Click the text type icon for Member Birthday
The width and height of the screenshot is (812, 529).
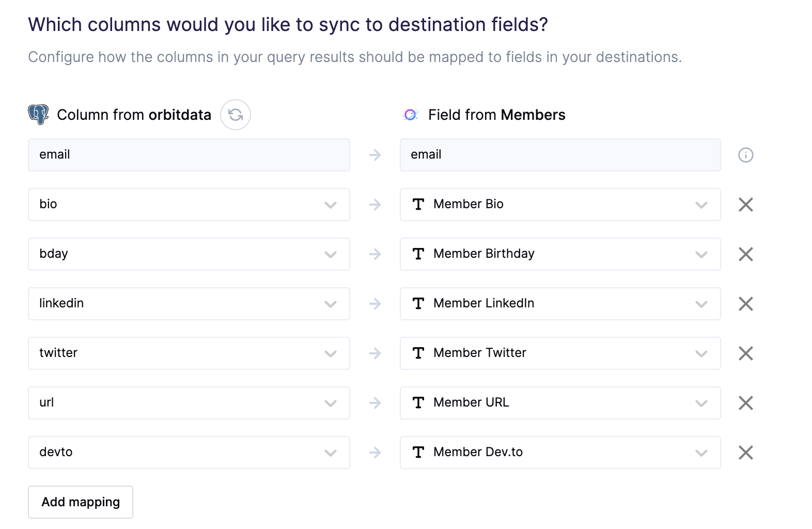tap(418, 254)
